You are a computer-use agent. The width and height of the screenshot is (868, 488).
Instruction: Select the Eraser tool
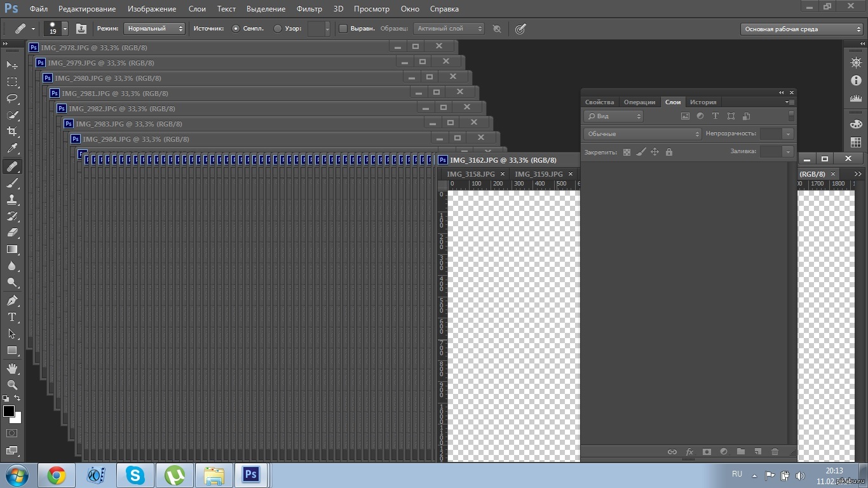tap(12, 233)
